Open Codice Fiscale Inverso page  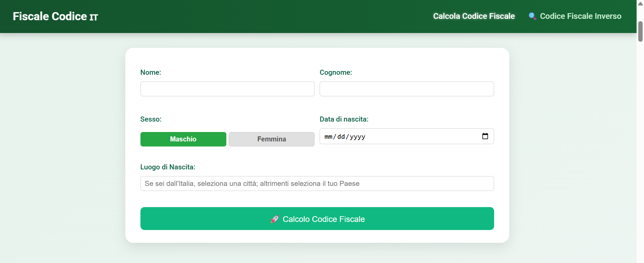coord(575,16)
